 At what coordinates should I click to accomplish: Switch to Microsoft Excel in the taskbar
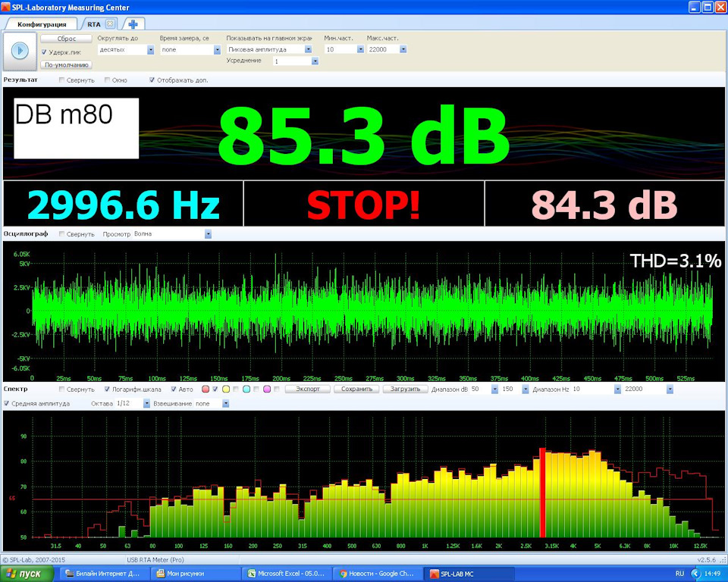click(287, 574)
